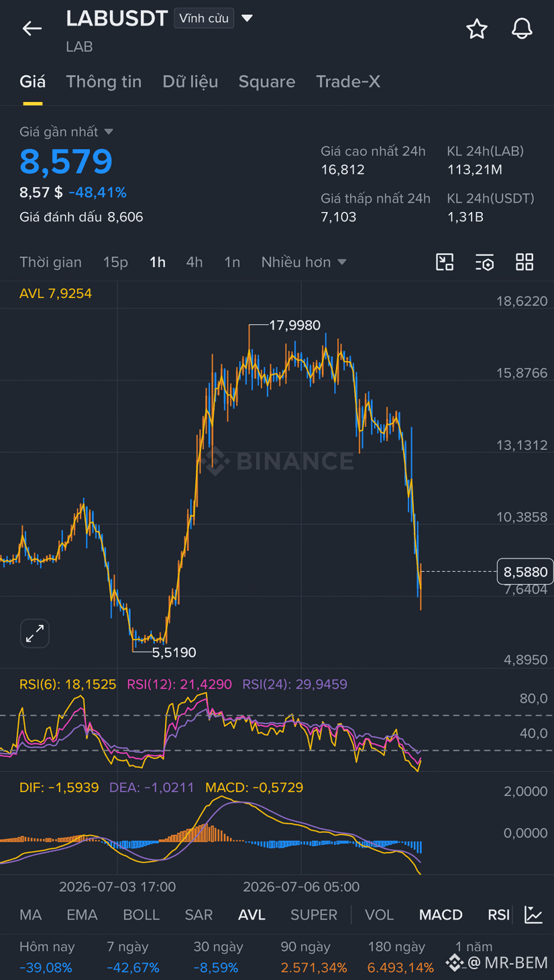This screenshot has width=554, height=980.
Task: Select the 1n timeframe
Action: click(232, 262)
